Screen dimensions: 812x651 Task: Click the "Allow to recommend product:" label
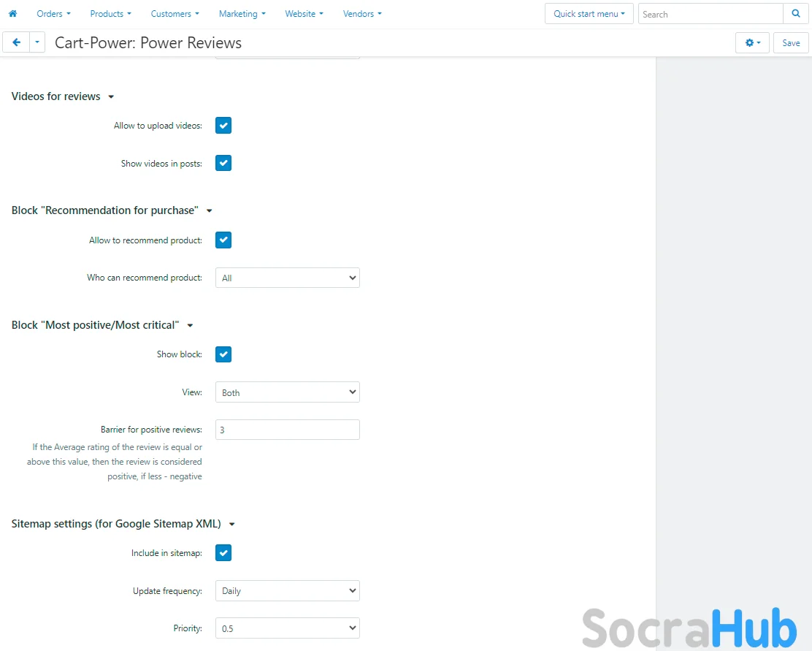tap(145, 240)
